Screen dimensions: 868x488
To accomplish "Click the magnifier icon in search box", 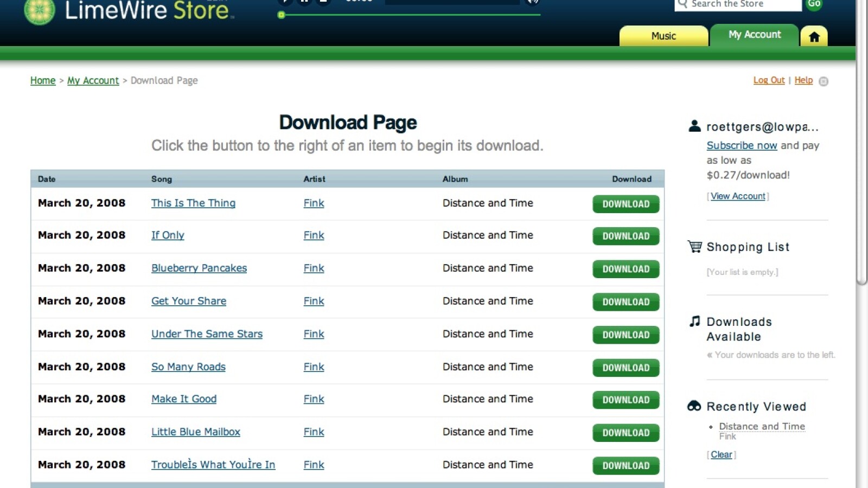I will [682, 4].
